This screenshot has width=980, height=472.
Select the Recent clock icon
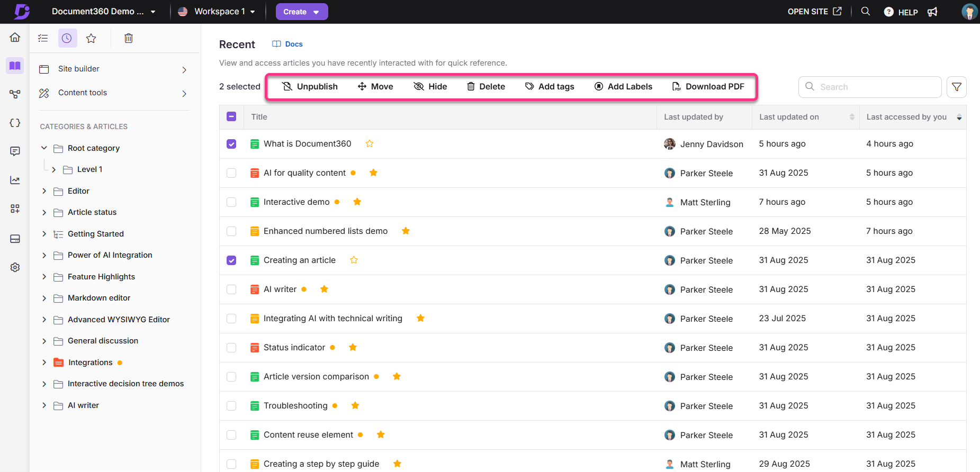67,38
